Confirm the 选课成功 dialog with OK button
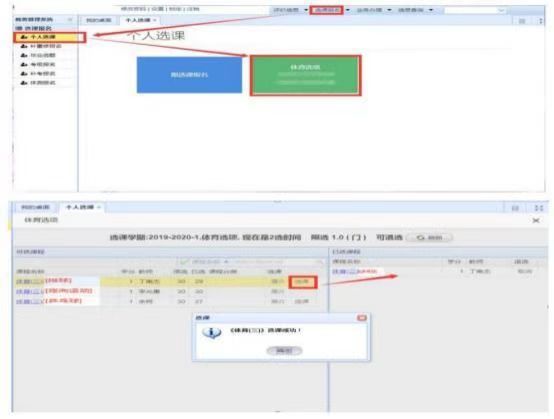The image size is (554, 419). 284,351
